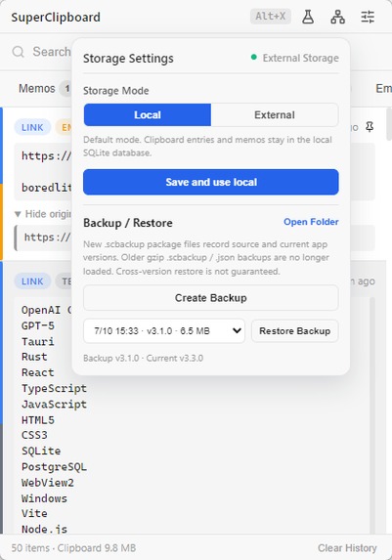
Task: Click the Storage Settings heading
Action: click(128, 59)
